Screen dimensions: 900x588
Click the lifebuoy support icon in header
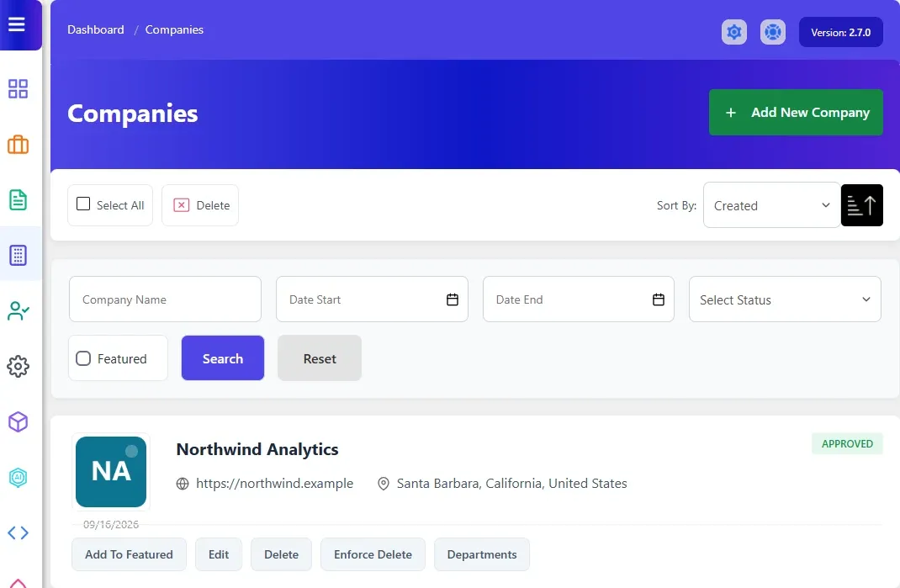coord(773,32)
